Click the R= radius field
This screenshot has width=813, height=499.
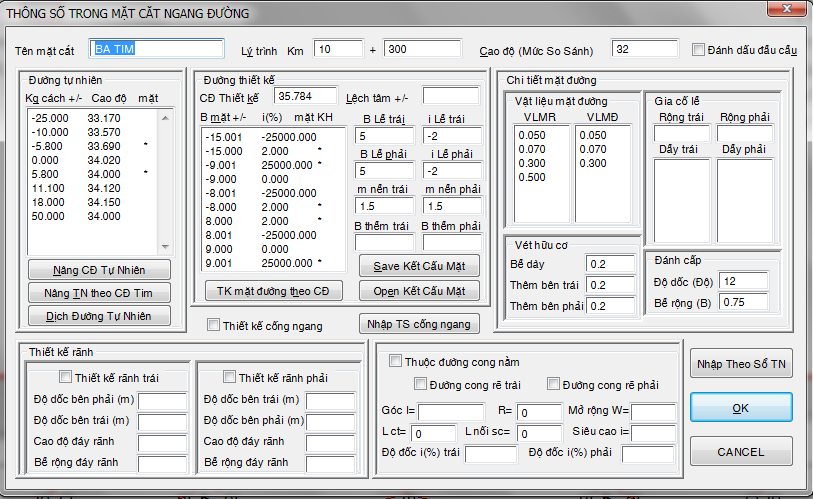[x=539, y=412]
